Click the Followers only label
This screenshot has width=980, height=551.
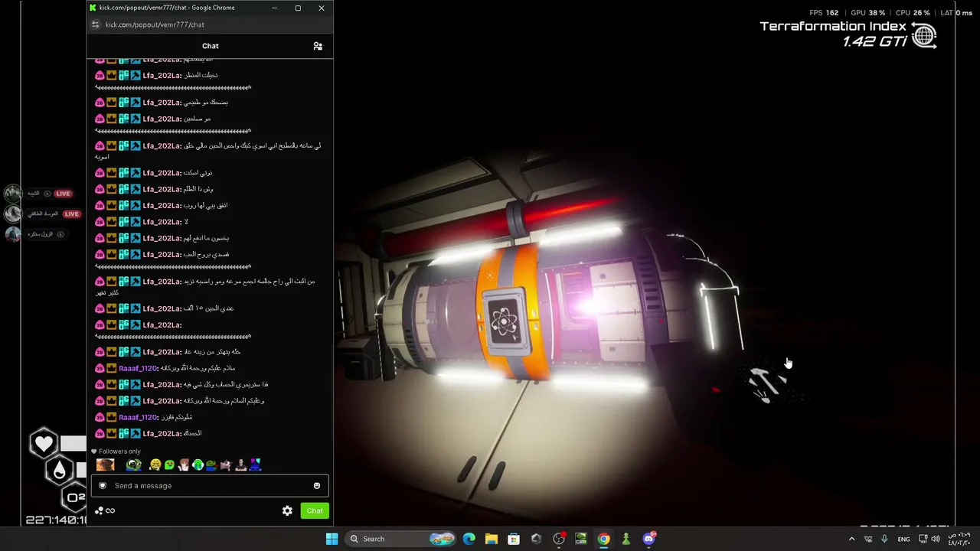119,452
